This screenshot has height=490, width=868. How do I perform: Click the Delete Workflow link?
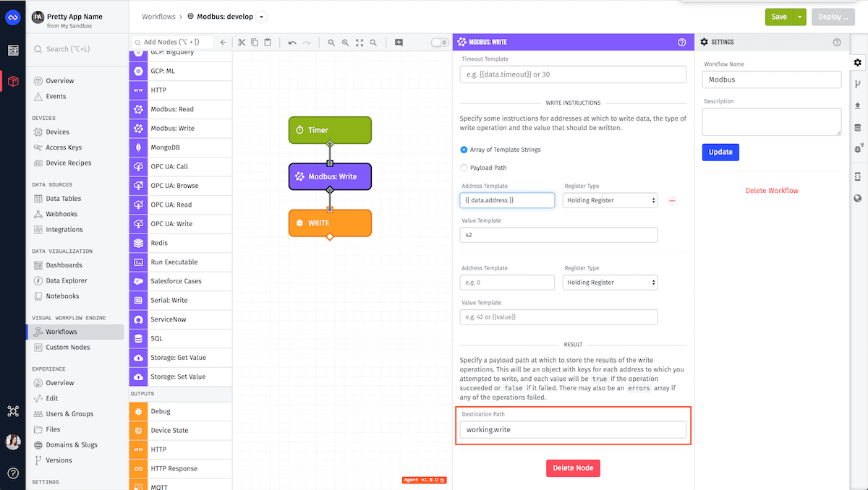tap(772, 191)
